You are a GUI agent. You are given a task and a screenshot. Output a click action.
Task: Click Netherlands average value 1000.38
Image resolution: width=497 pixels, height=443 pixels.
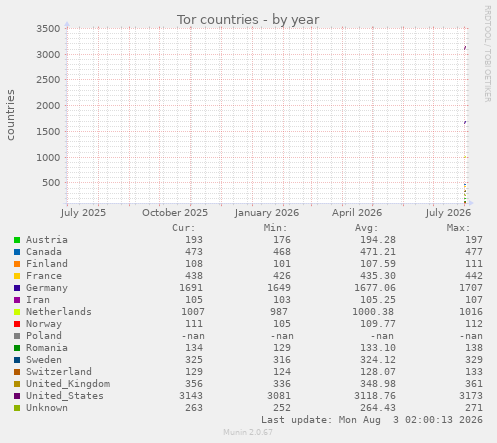pos(373,312)
